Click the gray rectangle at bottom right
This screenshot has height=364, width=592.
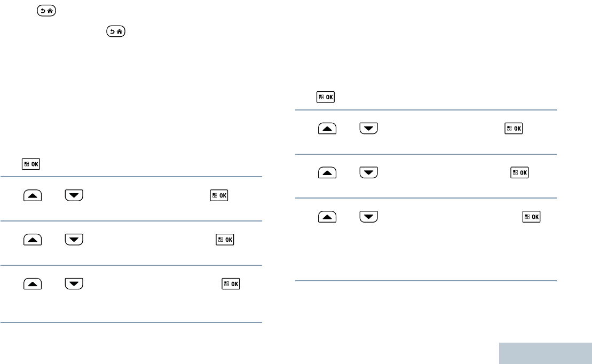(546, 353)
